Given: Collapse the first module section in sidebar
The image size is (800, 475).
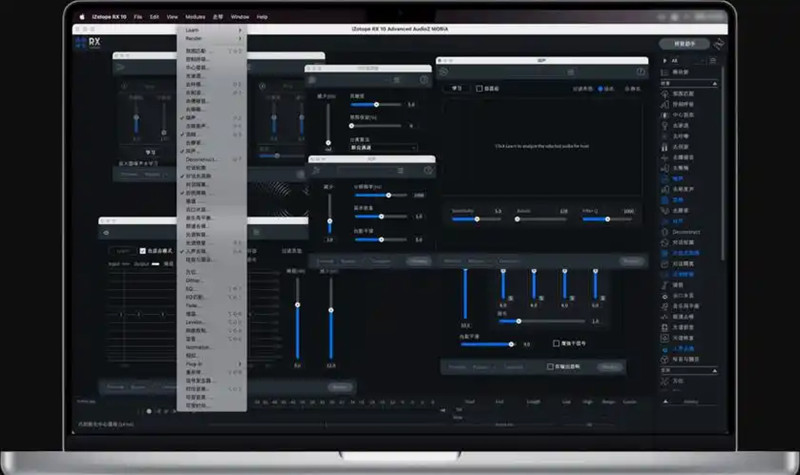Looking at the screenshot, I should [x=714, y=83].
